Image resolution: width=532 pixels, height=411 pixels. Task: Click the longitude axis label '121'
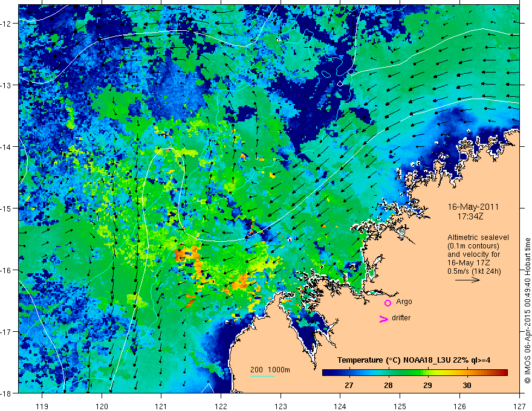coord(161,406)
